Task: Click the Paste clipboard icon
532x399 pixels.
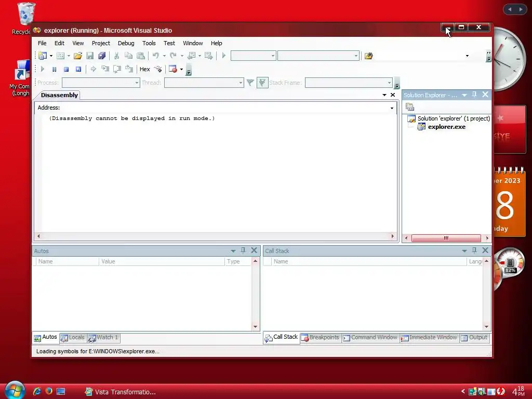Action: [x=140, y=56]
